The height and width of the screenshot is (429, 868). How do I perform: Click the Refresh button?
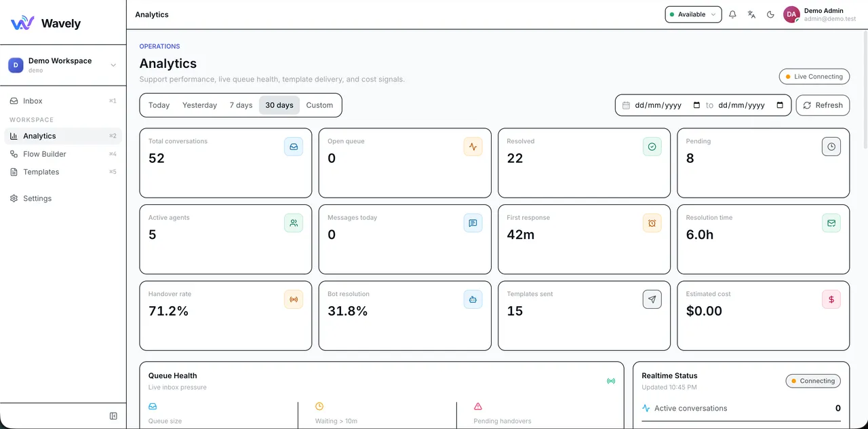tap(823, 105)
